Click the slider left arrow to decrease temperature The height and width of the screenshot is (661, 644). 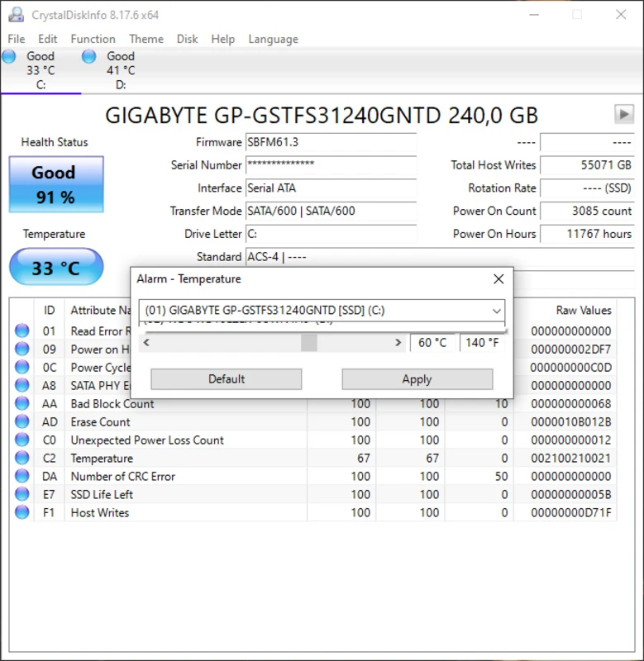tap(146, 343)
